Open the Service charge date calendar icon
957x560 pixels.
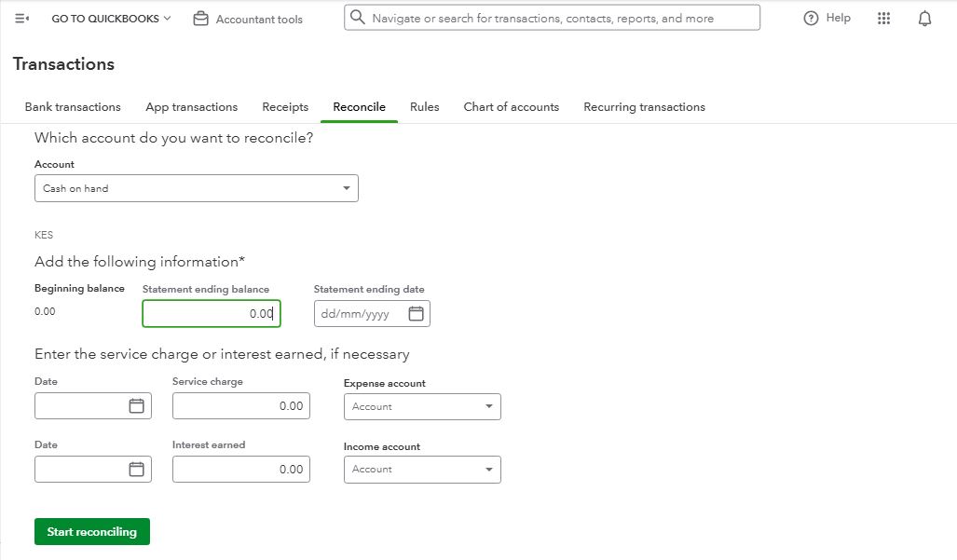(136, 406)
